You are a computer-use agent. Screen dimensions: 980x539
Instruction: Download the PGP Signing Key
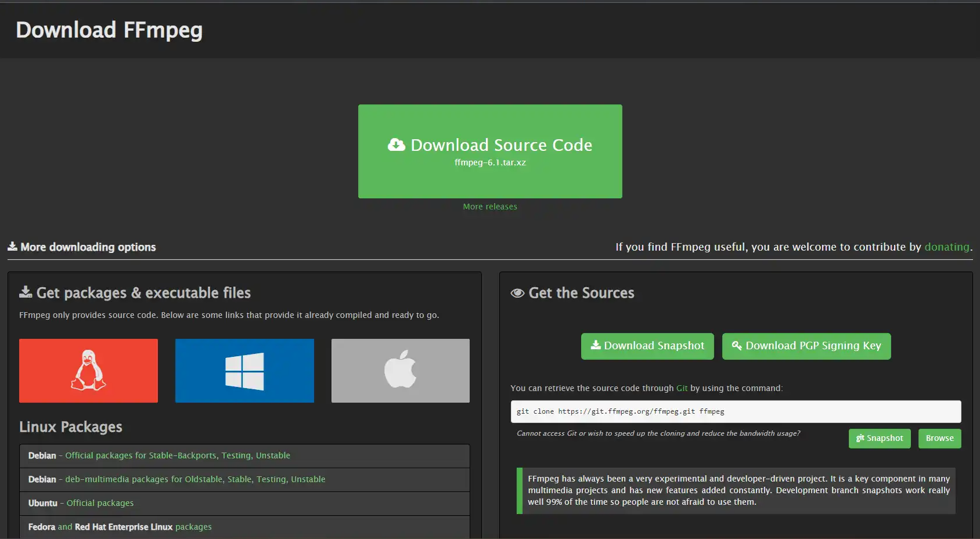pos(806,346)
